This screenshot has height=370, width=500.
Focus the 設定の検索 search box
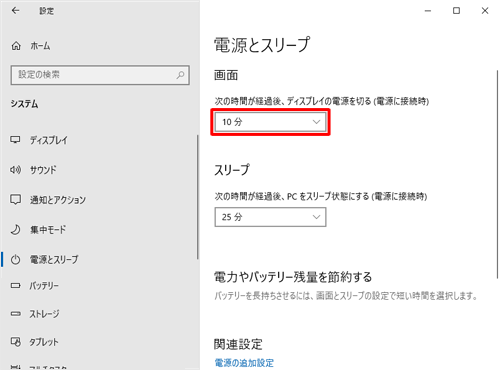click(100, 75)
